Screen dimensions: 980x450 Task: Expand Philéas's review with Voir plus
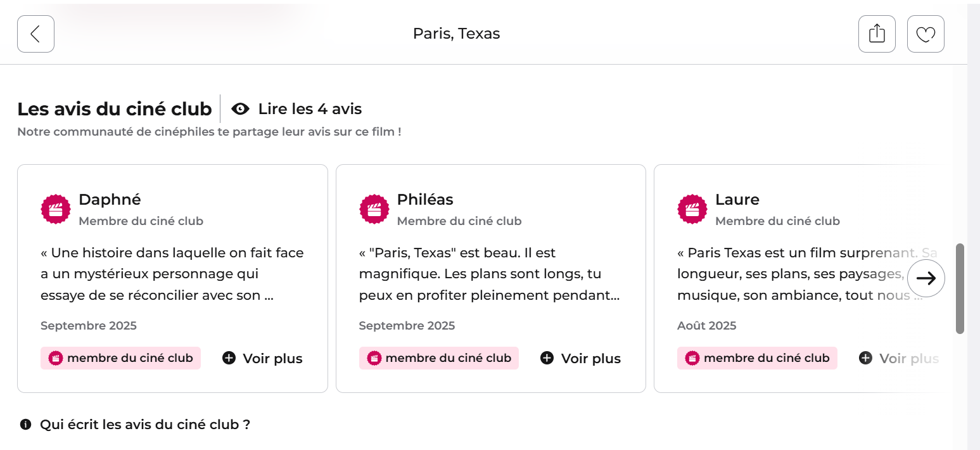point(581,358)
